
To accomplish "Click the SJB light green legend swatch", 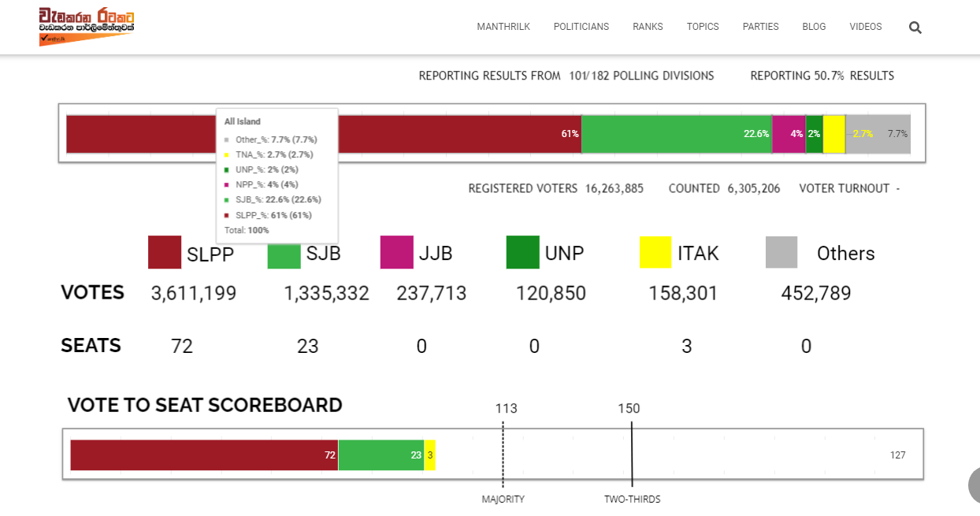I will tap(284, 252).
